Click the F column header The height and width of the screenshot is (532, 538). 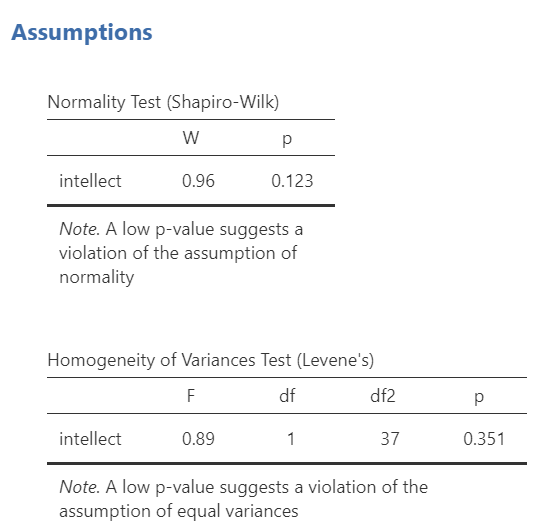tap(191, 396)
